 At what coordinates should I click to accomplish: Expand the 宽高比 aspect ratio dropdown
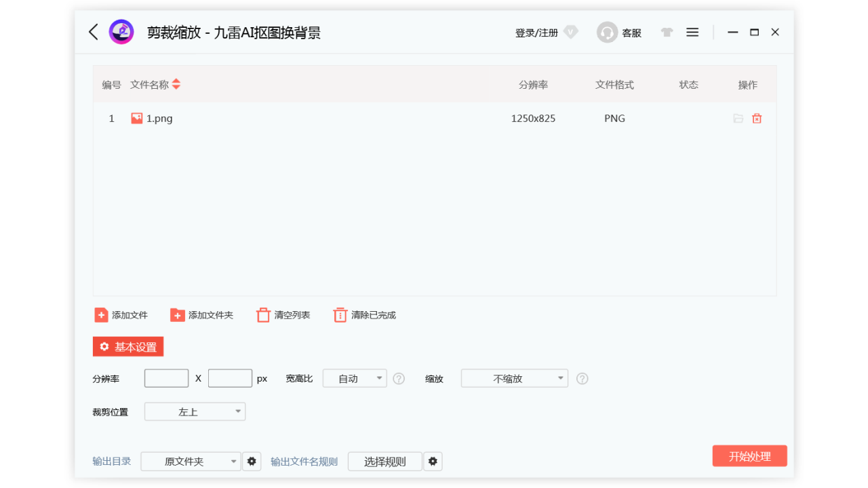[354, 379]
